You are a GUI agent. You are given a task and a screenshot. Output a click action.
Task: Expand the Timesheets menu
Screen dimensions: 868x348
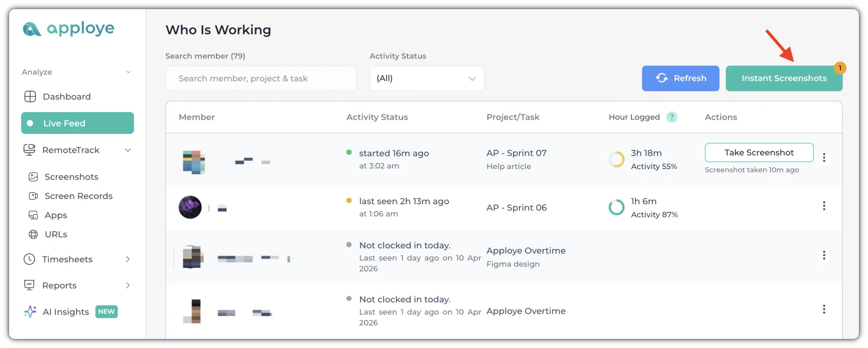tap(128, 259)
